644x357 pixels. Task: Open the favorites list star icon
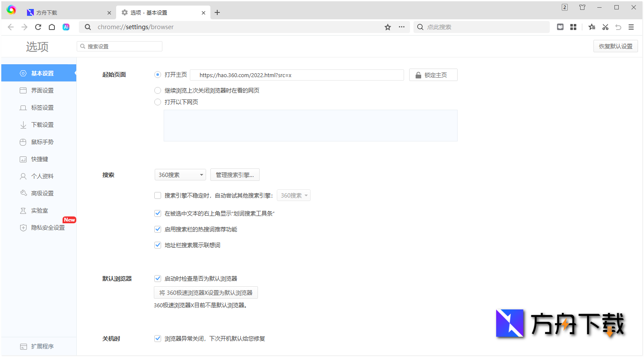click(x=592, y=27)
